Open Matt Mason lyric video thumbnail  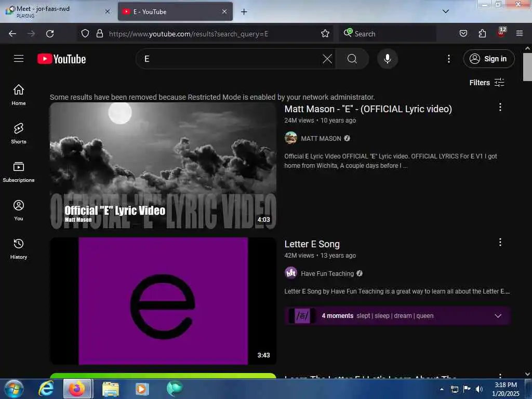click(x=163, y=166)
